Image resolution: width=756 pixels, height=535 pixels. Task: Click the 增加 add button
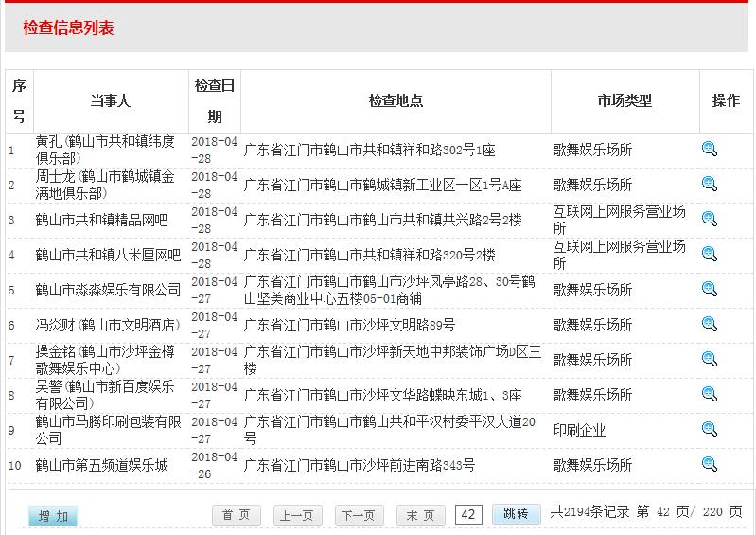(53, 516)
